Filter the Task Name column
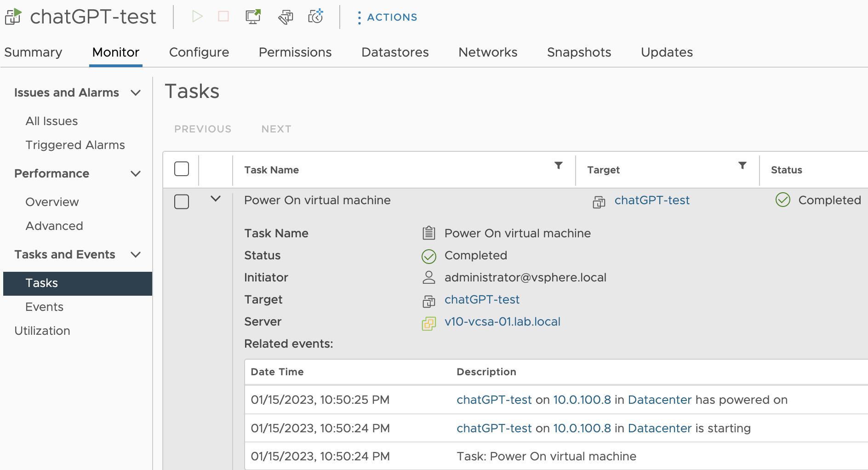This screenshot has height=470, width=868. (x=559, y=166)
